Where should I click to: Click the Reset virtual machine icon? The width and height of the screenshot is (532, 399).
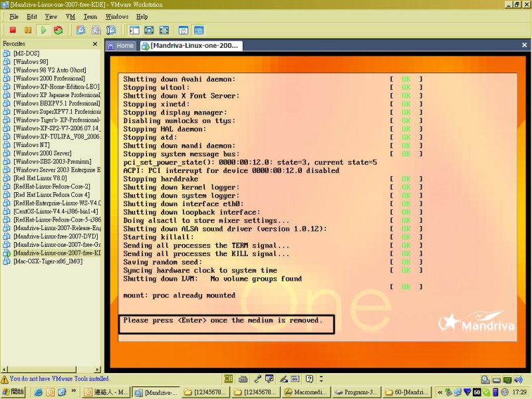58,30
